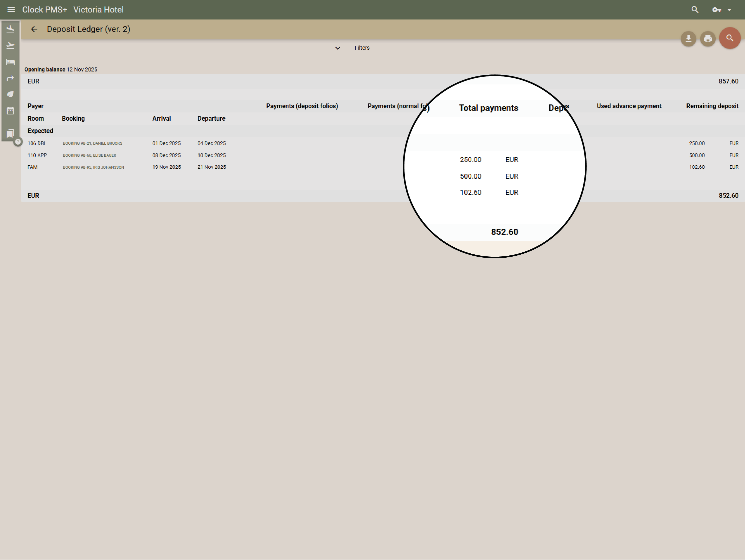Select the housekeeping leaf icon in sidebar

point(10,94)
